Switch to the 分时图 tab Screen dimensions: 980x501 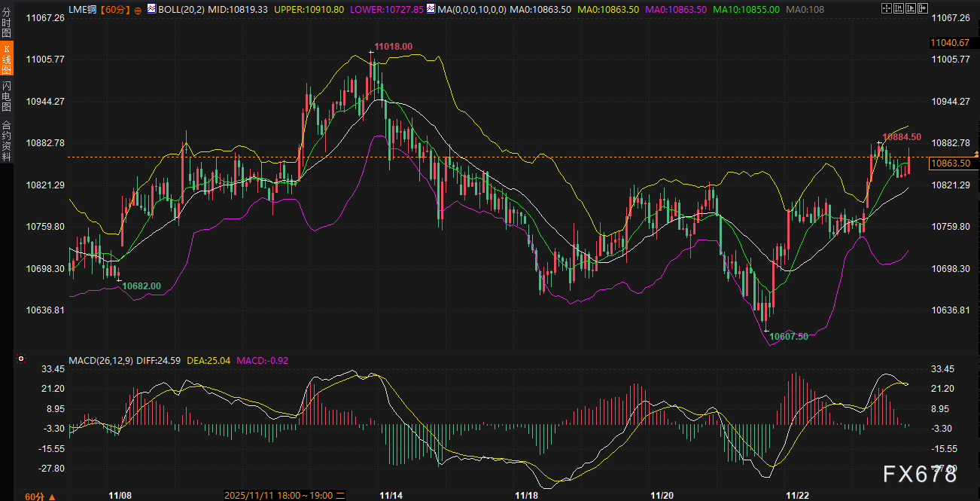[7, 21]
